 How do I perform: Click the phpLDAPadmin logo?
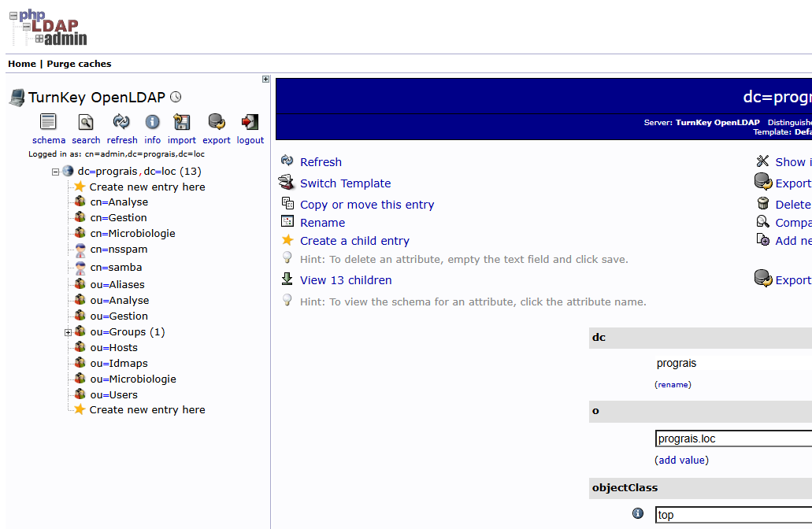(48, 28)
